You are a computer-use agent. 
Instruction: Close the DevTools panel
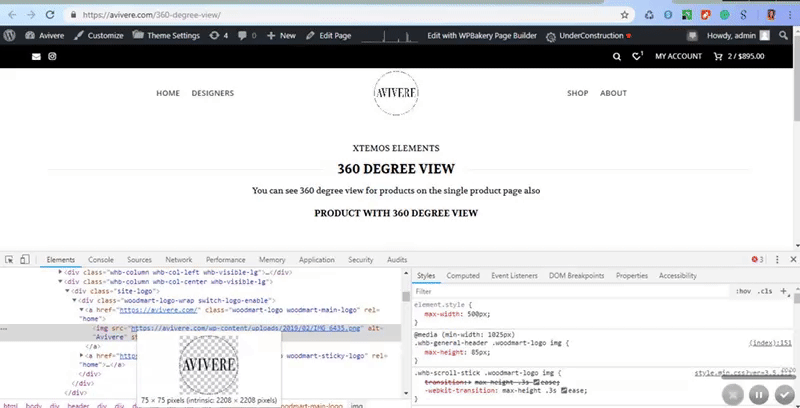click(x=793, y=260)
